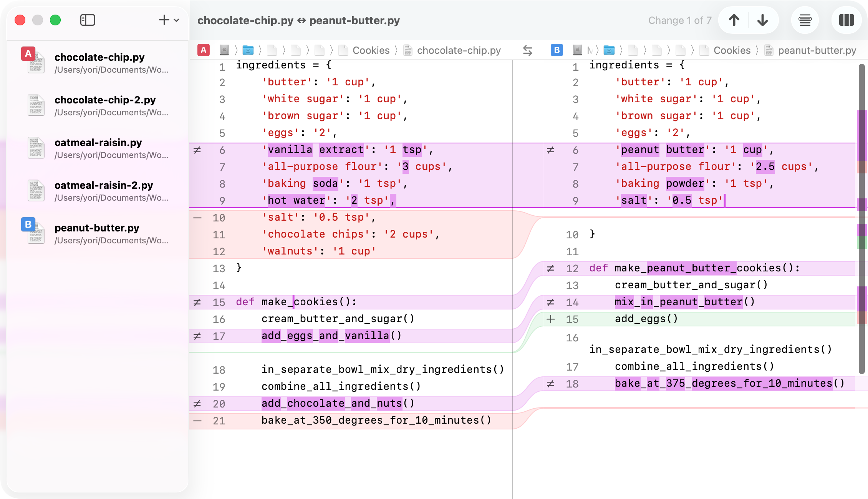Swap left and right files icon
The height and width of the screenshot is (499, 868).
pos(527,50)
